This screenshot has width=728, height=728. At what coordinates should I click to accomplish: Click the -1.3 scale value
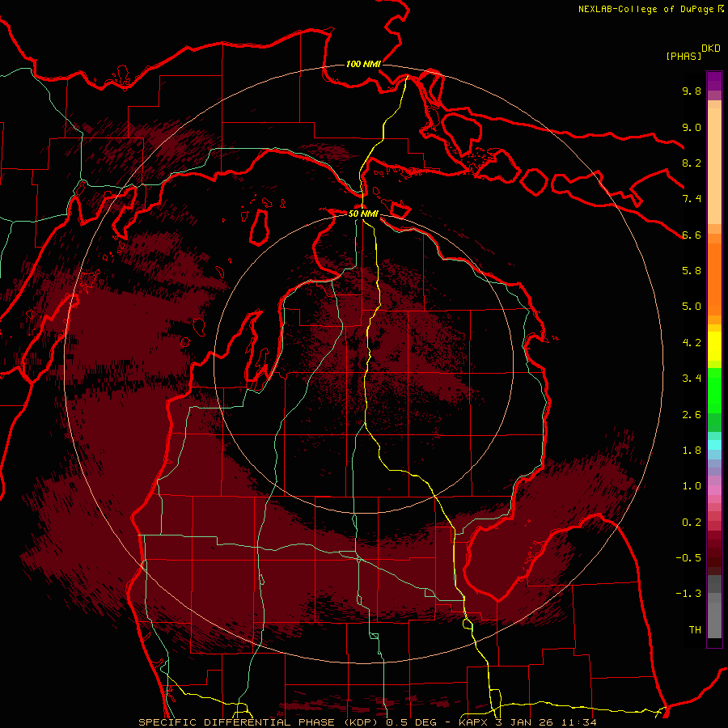point(688,594)
